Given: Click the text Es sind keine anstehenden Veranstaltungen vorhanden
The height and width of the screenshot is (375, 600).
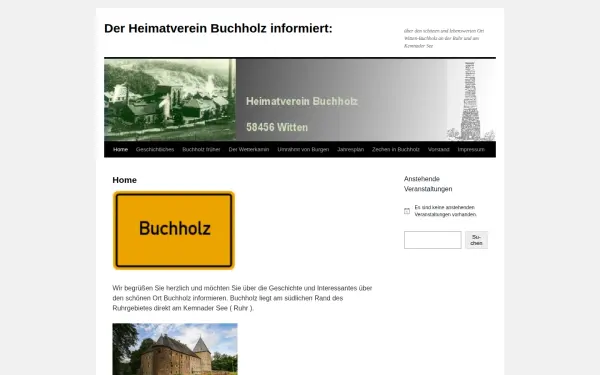Looking at the screenshot, I should coord(445,211).
